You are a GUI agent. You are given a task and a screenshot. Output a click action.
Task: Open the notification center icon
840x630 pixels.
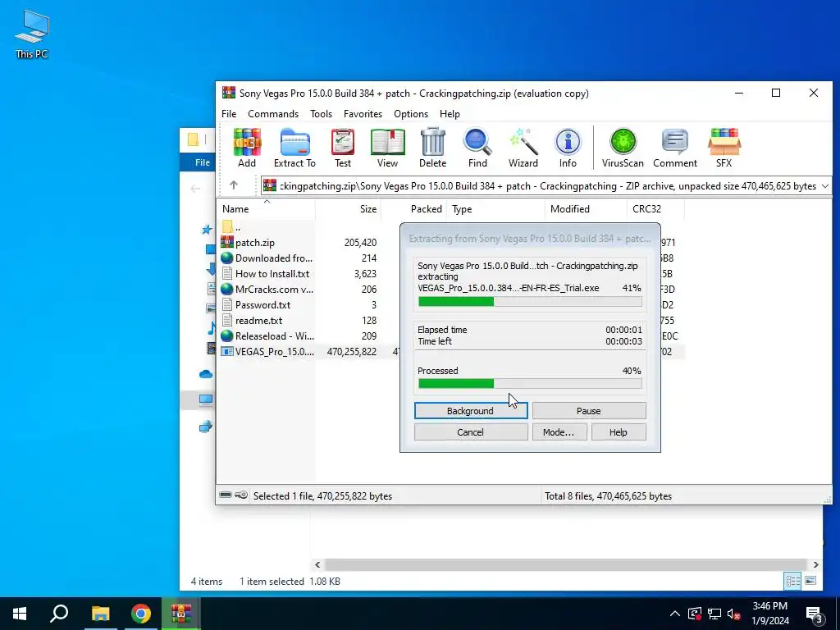(815, 614)
